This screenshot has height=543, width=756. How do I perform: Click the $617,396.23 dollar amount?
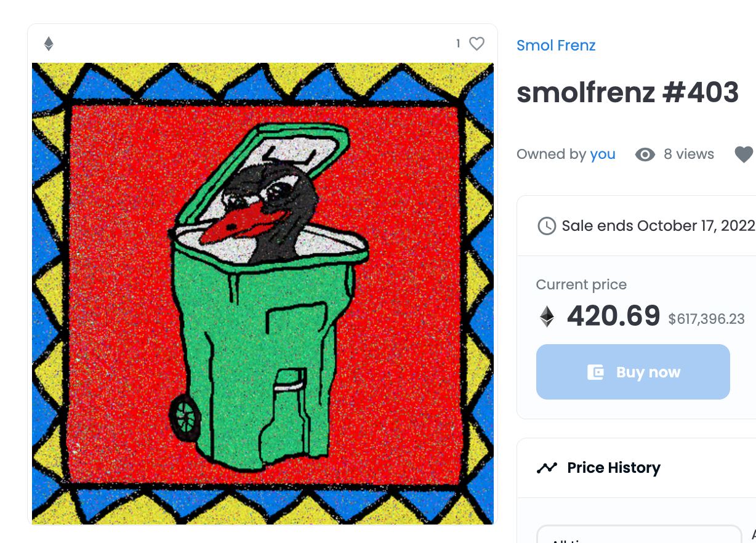click(x=706, y=319)
